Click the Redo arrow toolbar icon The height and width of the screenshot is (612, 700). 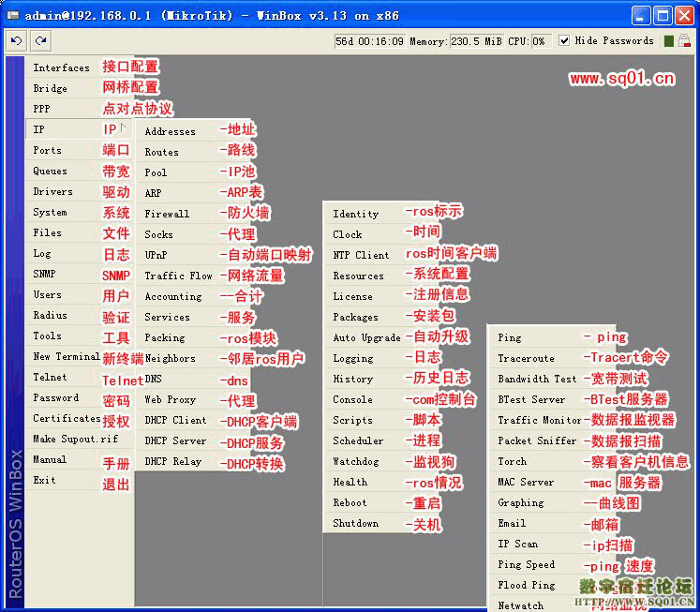[x=40, y=41]
